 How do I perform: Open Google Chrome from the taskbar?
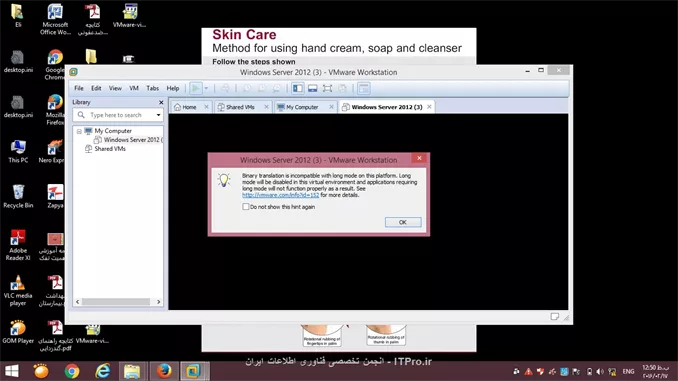click(72, 371)
